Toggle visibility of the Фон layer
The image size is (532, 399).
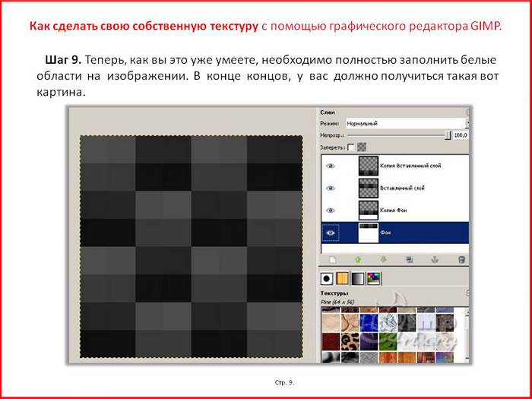pos(331,233)
